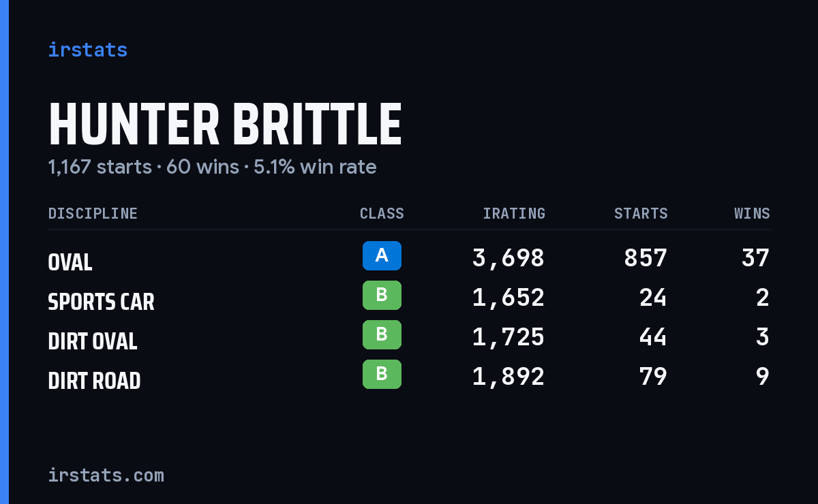Sort by the IRATING column header
818x504 pixels.
(514, 214)
